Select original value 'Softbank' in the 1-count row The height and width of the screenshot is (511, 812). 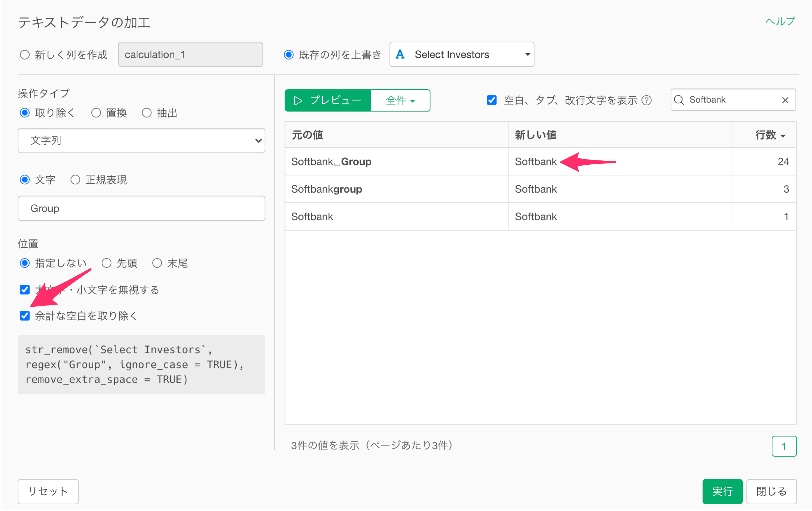396,217
